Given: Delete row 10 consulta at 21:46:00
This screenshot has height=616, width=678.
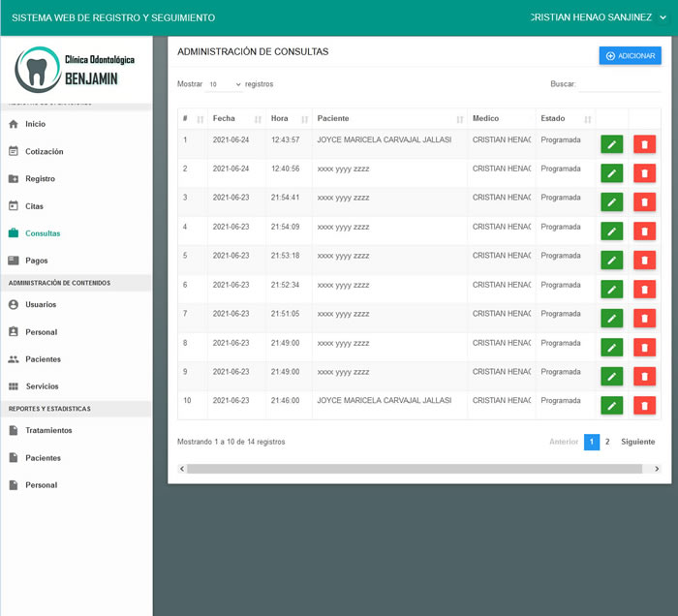Looking at the screenshot, I should [644, 406].
